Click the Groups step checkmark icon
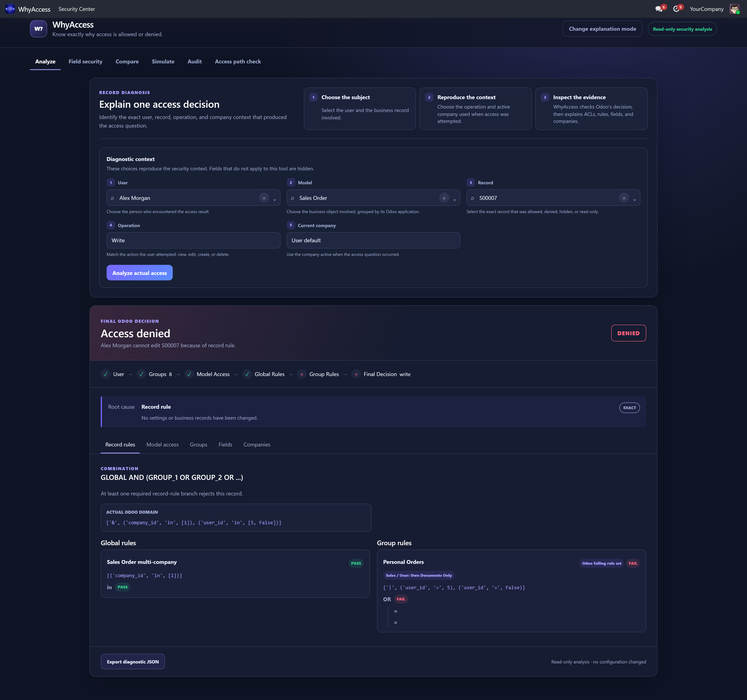Screen dimensions: 747x700 pos(141,374)
